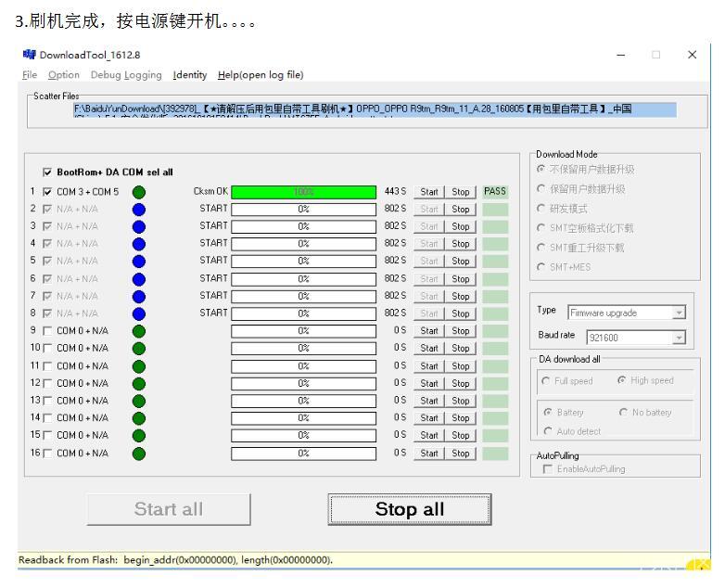Click the blue status circle for row 2
This screenshot has width=725, height=588.
tap(139, 210)
